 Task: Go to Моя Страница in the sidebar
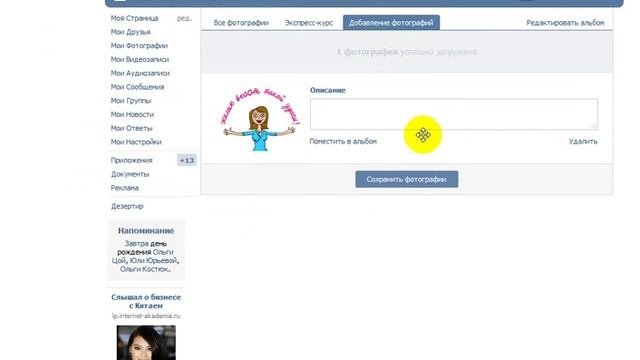(x=134, y=18)
